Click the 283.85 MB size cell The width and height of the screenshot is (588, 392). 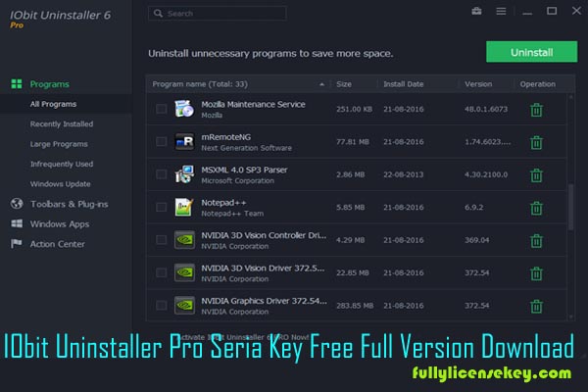(355, 306)
